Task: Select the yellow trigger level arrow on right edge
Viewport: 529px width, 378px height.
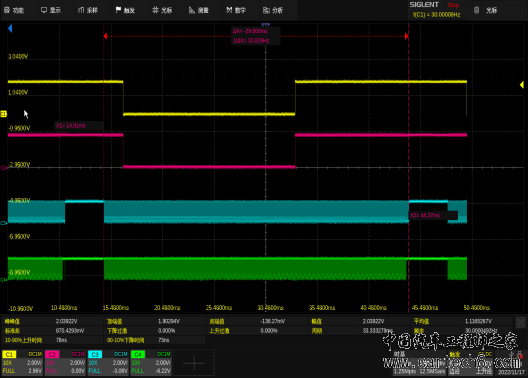Action: click(522, 84)
